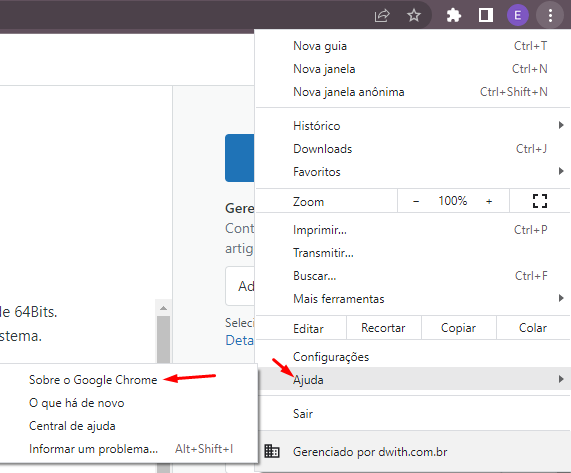Expand the Ajuda submenu
The width and height of the screenshot is (571, 473).
click(x=413, y=379)
